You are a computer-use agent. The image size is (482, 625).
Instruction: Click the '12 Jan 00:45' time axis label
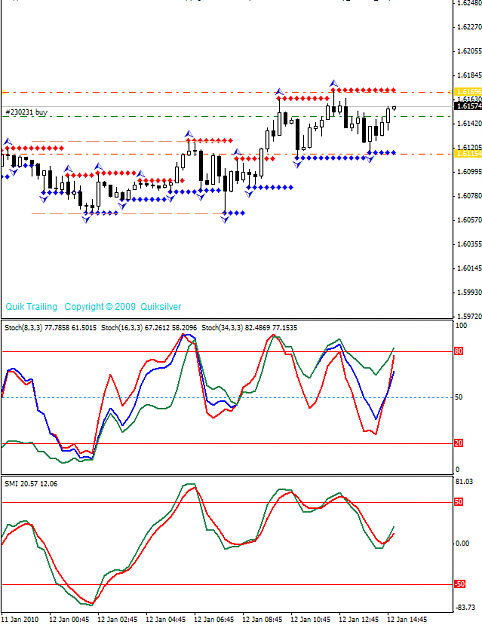(x=69, y=619)
